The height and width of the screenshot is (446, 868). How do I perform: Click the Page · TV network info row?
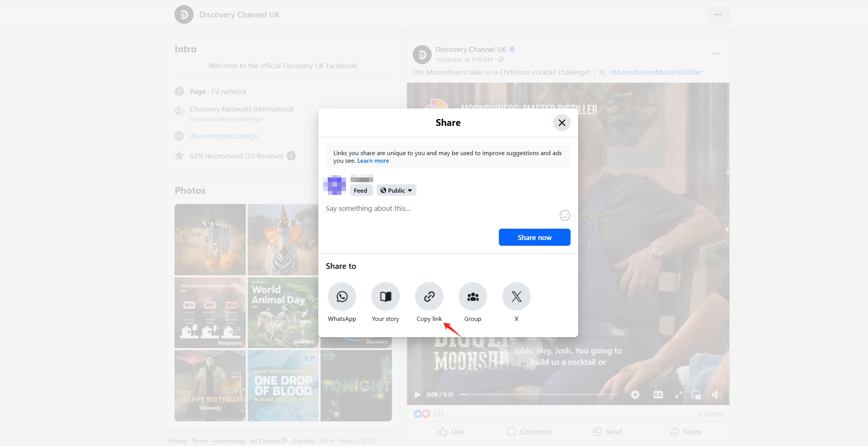pyautogui.click(x=218, y=91)
